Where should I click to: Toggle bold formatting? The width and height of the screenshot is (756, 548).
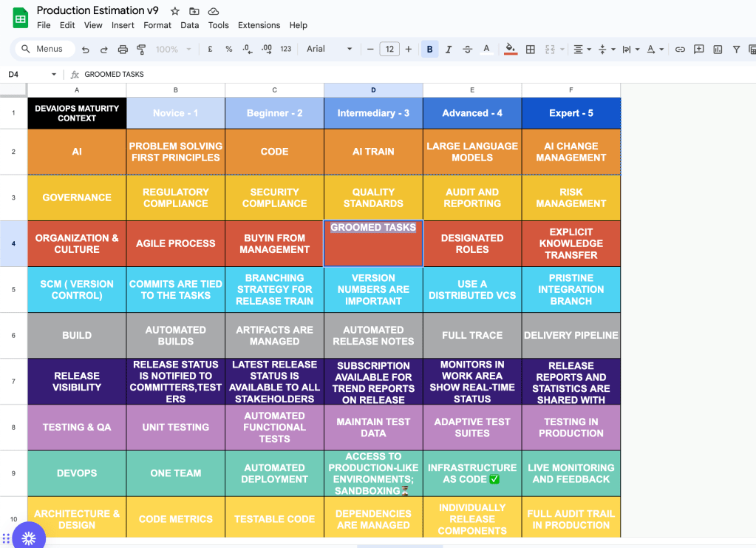(429, 50)
